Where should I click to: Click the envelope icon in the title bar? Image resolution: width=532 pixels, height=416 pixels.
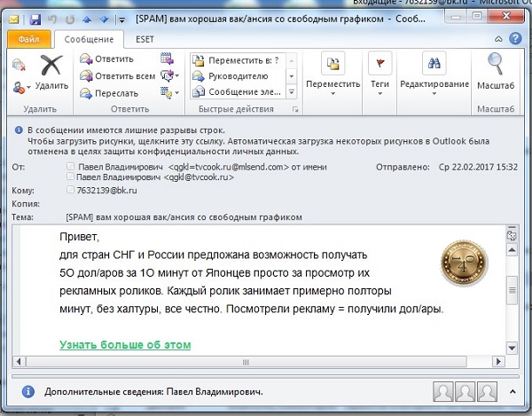coord(14,20)
